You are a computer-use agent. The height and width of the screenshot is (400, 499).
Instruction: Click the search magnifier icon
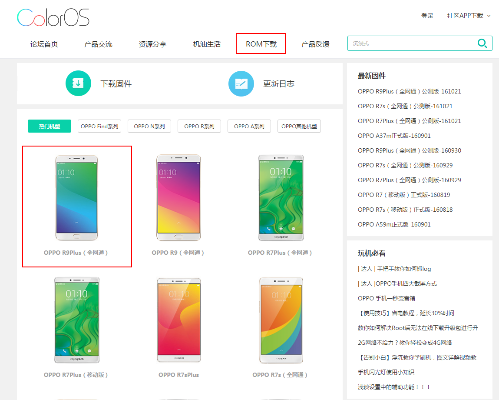[482, 43]
